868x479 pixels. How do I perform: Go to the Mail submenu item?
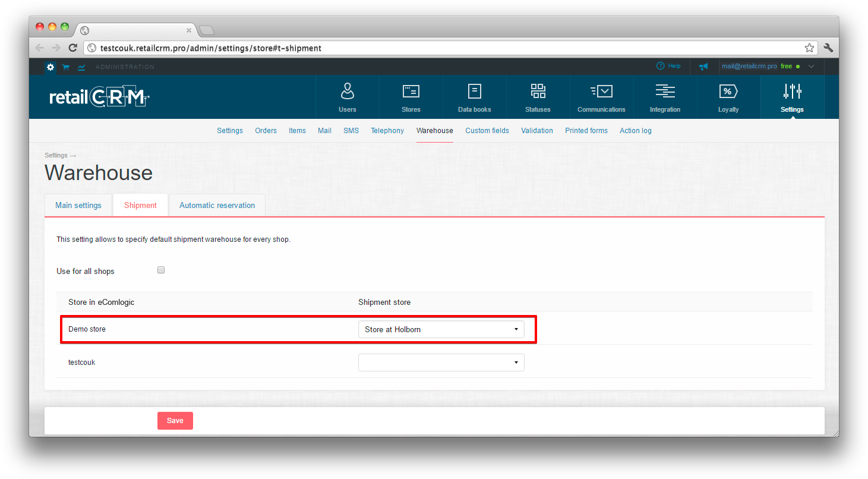click(324, 131)
